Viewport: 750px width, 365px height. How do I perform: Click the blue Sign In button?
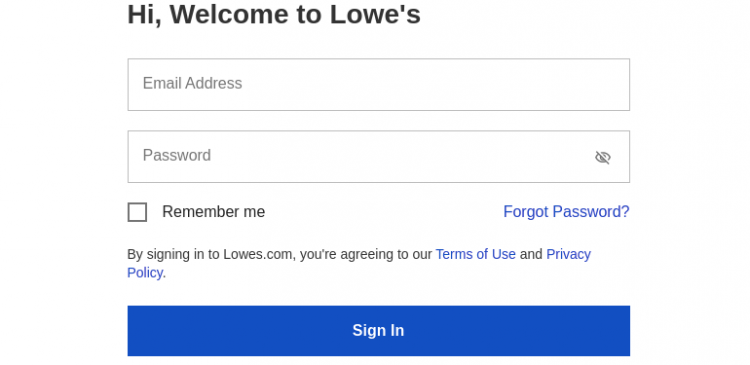point(378,331)
